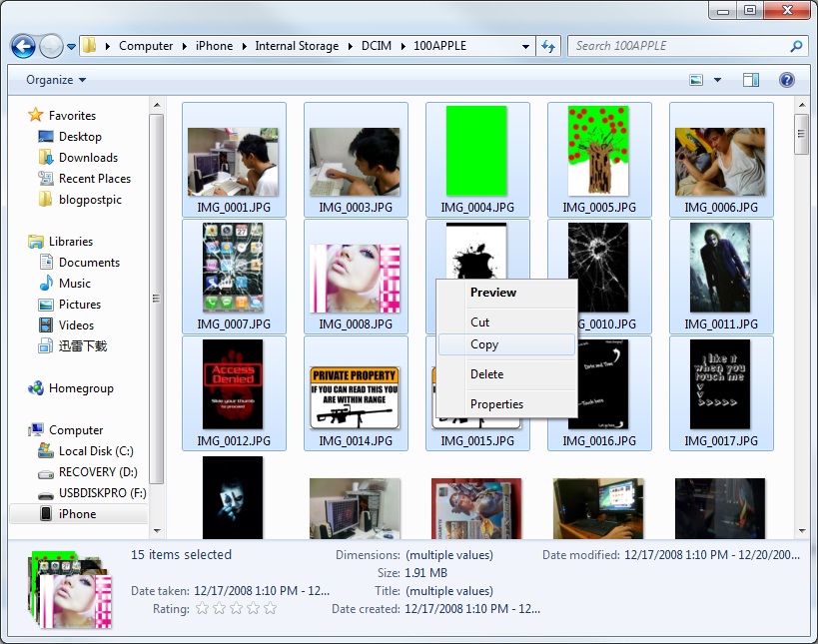
Task: Select IMG_0008.JPG thumbnail
Action: [x=355, y=279]
